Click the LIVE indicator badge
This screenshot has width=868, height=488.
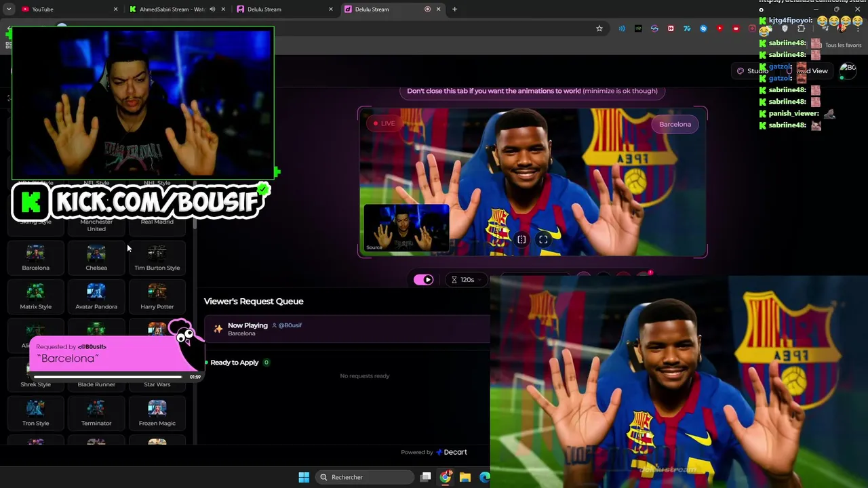[x=384, y=123]
